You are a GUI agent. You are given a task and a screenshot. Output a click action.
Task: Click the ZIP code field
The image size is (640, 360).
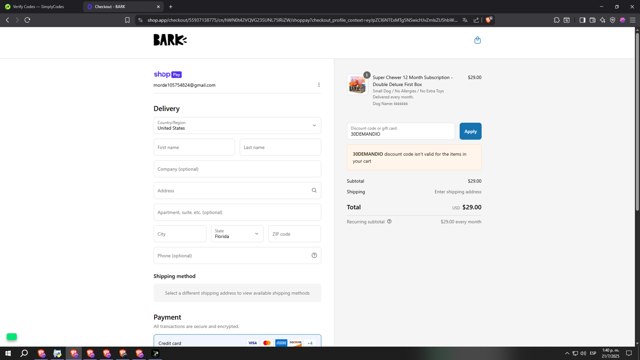tap(294, 234)
